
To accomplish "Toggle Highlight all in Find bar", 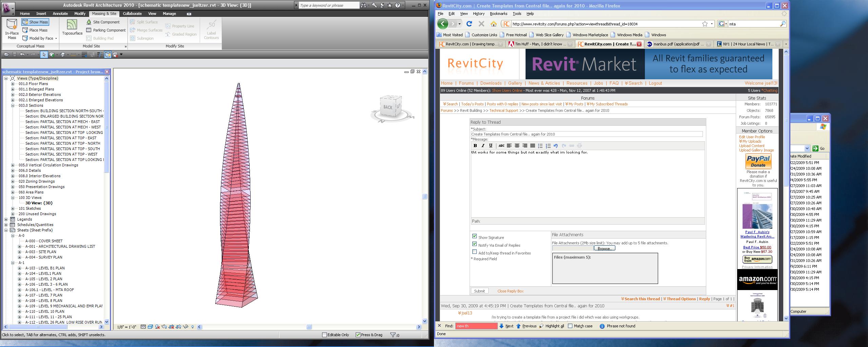I will coord(552,326).
